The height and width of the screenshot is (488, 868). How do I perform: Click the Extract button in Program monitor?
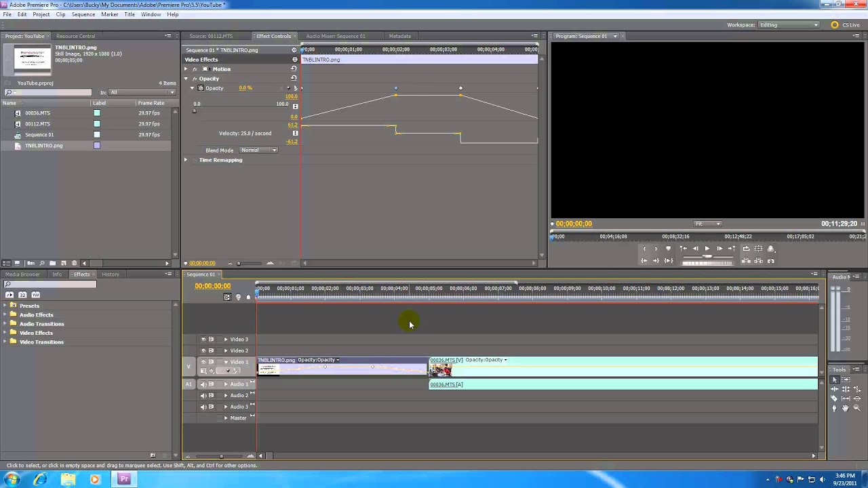click(x=758, y=261)
